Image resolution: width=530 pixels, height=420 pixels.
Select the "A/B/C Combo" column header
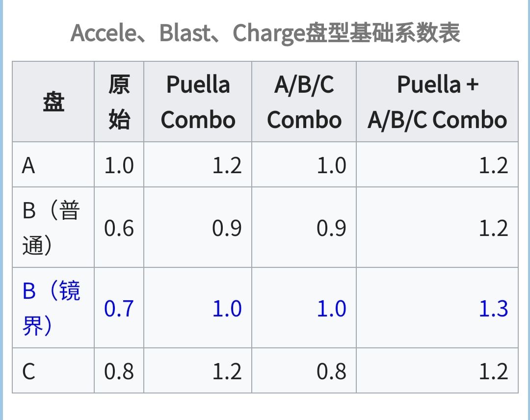click(x=304, y=102)
